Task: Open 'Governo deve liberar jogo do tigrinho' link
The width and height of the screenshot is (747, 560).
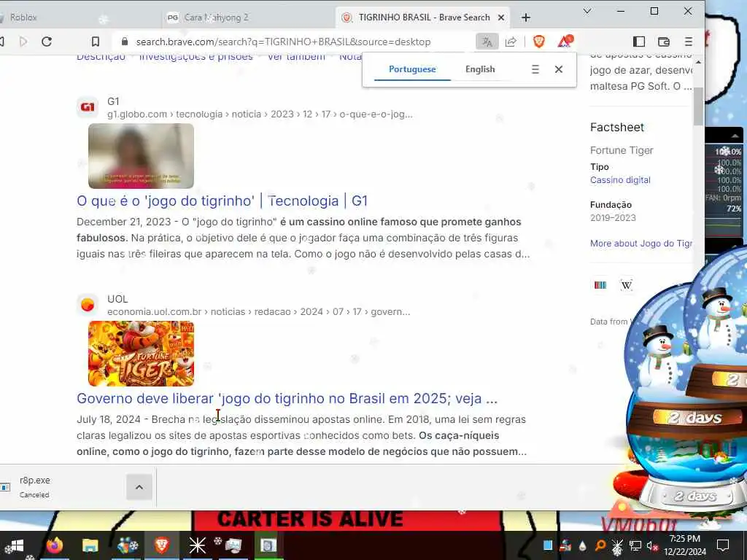Action: tap(287, 399)
